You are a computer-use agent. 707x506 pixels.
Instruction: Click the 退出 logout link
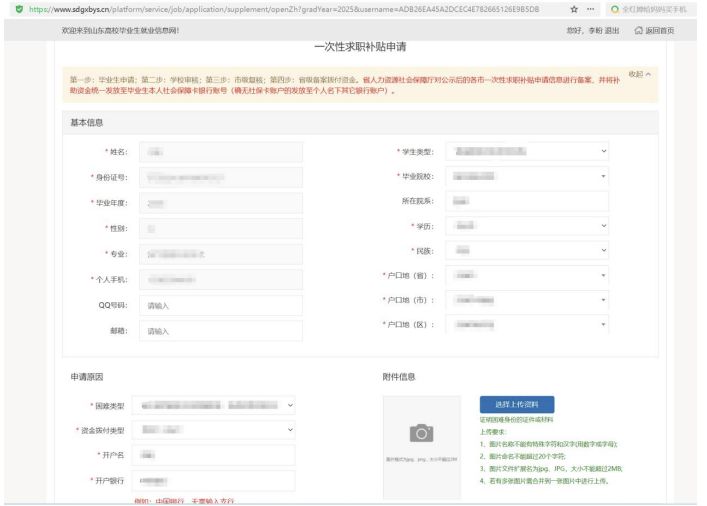pos(612,30)
